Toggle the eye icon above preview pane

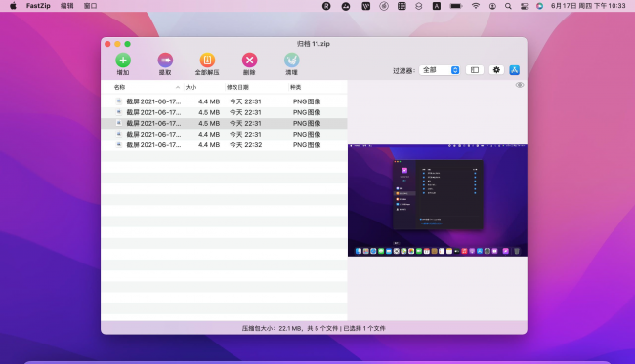(x=520, y=85)
